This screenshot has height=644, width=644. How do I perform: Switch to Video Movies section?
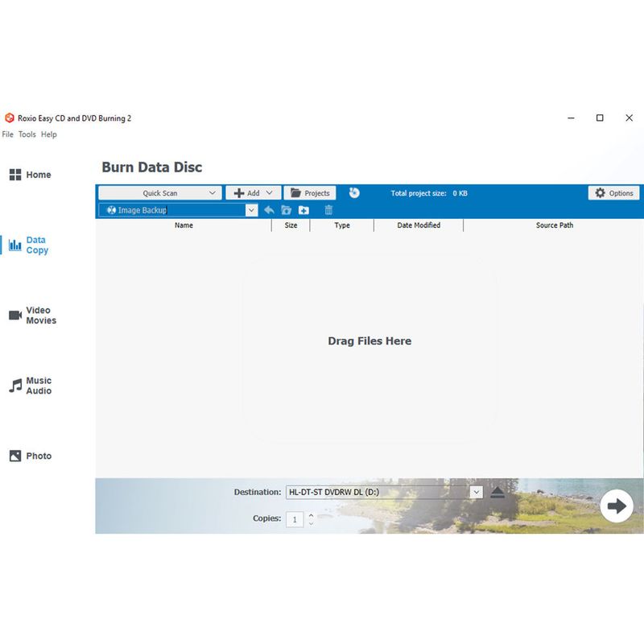(x=32, y=316)
